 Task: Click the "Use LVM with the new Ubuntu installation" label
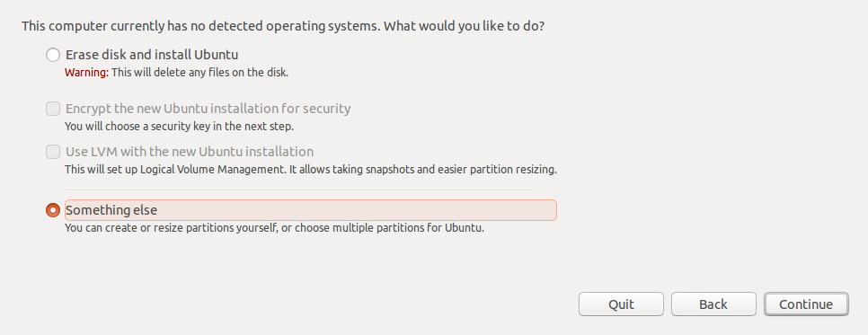click(x=190, y=152)
